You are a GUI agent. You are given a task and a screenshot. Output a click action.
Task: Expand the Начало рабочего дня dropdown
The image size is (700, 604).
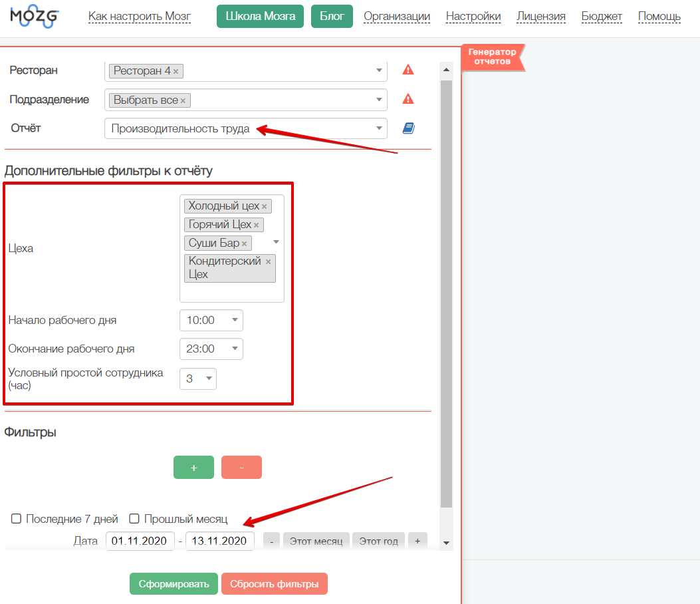pos(211,320)
